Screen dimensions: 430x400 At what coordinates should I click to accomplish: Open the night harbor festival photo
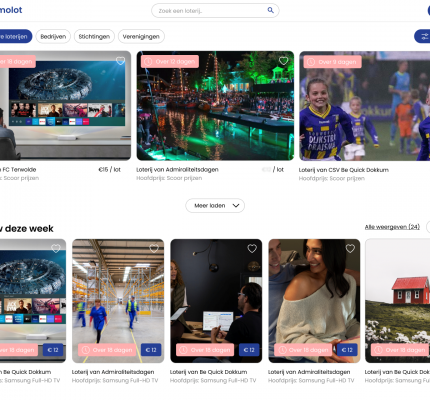(215, 106)
